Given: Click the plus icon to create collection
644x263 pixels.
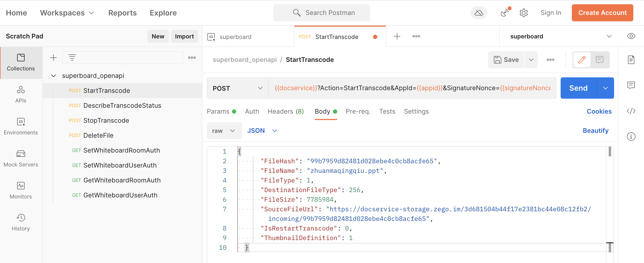Looking at the screenshot, I should [x=53, y=58].
